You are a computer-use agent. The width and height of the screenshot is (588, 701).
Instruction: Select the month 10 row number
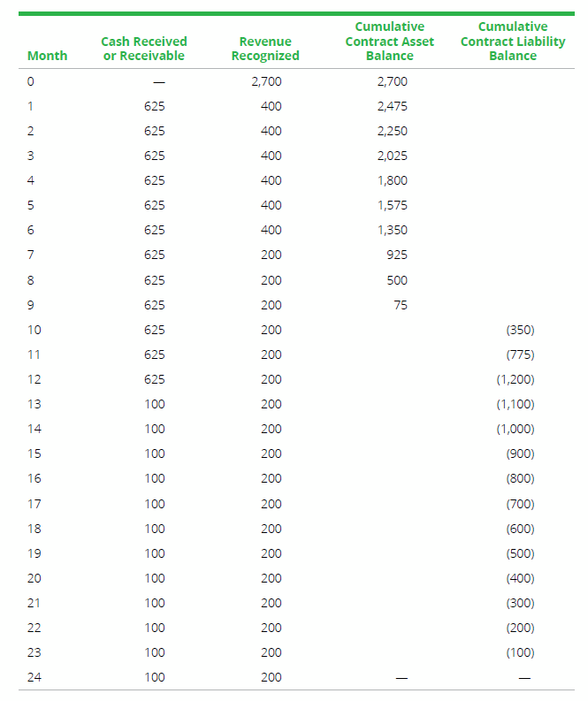34,330
